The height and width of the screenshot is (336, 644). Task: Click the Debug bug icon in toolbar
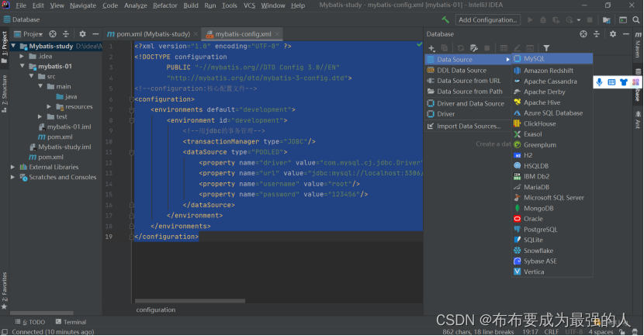(x=543, y=19)
